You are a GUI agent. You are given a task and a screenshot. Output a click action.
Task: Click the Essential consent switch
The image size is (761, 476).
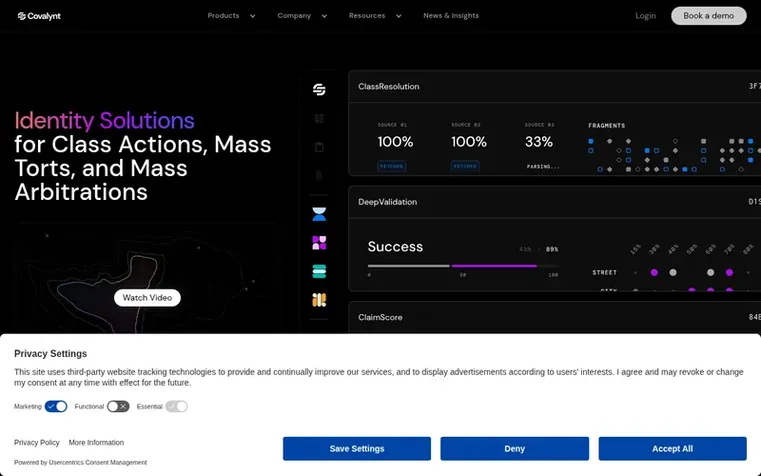pos(176,406)
